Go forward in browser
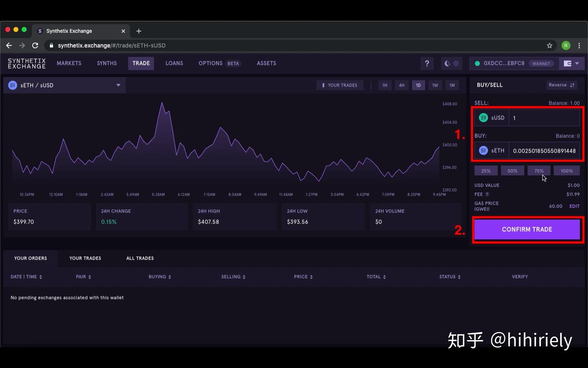The image size is (588, 368). coord(22,45)
